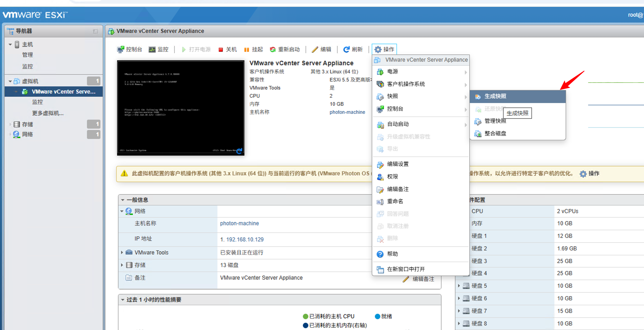Choose Open in new window (在新窗口中打开)
Image resolution: width=644 pixels, height=330 pixels.
click(421, 269)
